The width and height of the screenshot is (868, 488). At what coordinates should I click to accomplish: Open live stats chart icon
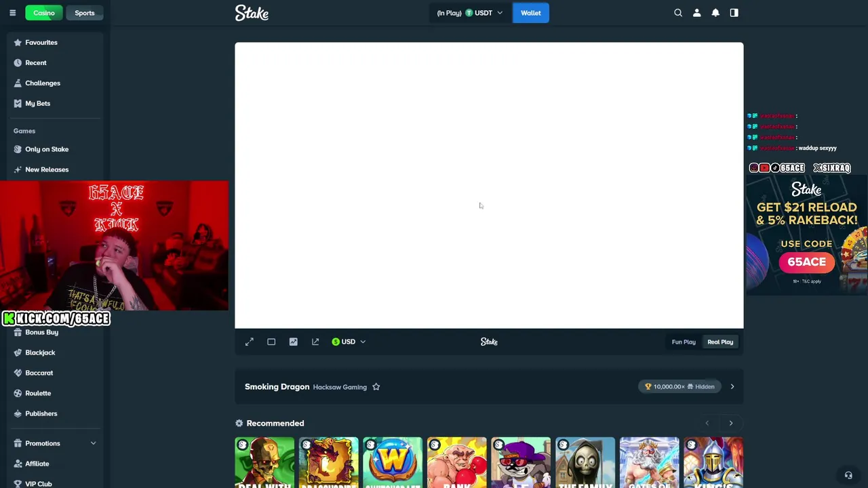point(293,342)
